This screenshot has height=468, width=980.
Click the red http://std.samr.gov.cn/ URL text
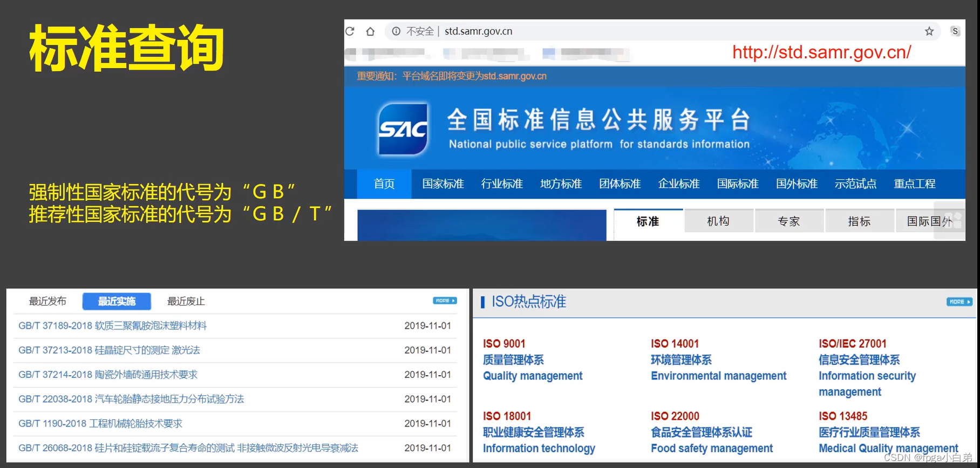(822, 52)
